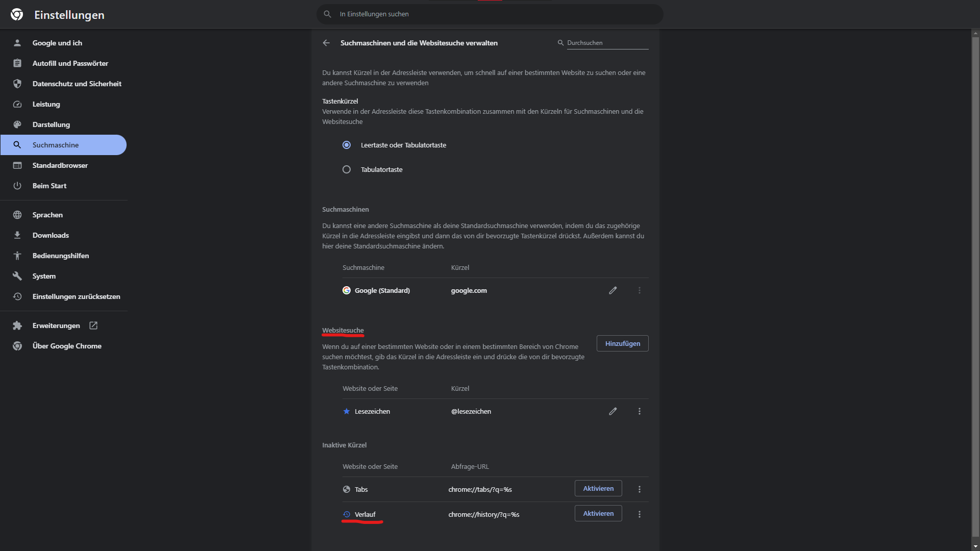Screen dimensions: 980x551
Task: Click the Darstellung palette icon
Action: 17,124
